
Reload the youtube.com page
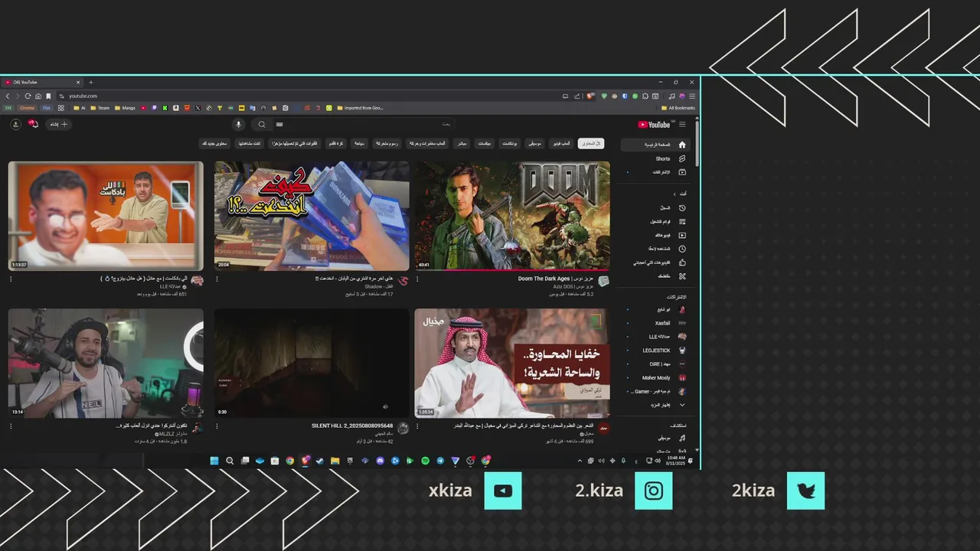28,96
